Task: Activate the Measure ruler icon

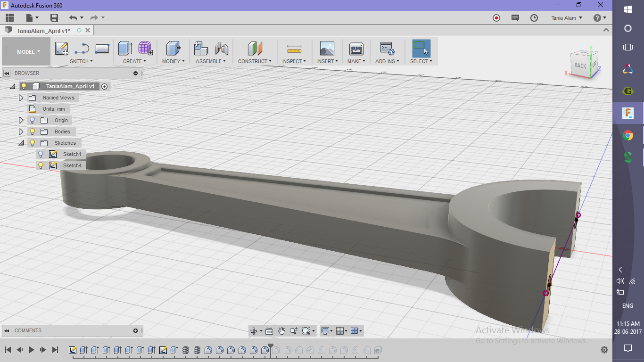Action: pyautogui.click(x=294, y=49)
